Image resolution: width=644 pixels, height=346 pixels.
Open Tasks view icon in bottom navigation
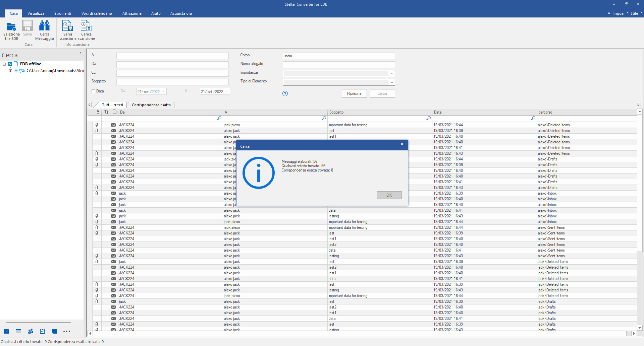click(42, 331)
